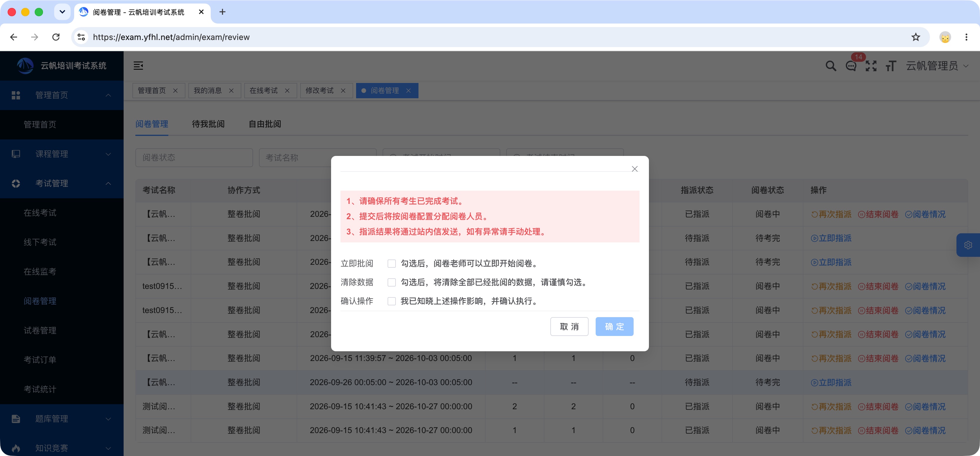The image size is (980, 456).
Task: Collapse the 管理首页 sidebar group
Action: tap(62, 95)
